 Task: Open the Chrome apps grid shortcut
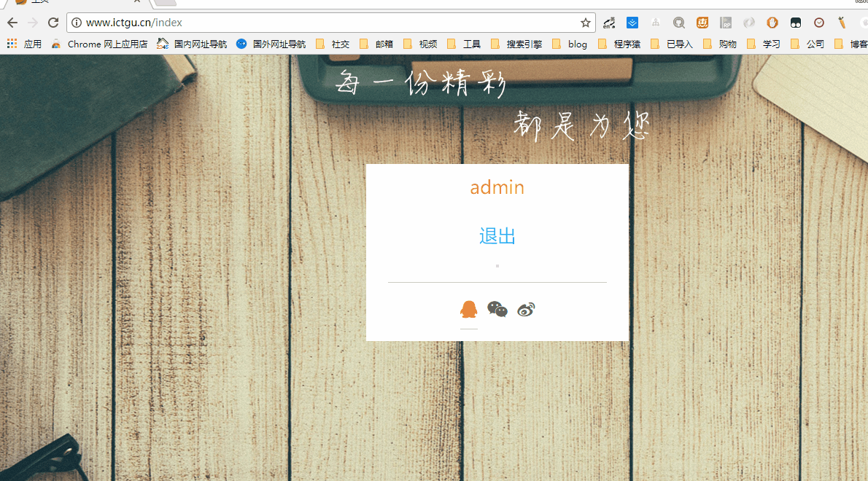[12, 44]
